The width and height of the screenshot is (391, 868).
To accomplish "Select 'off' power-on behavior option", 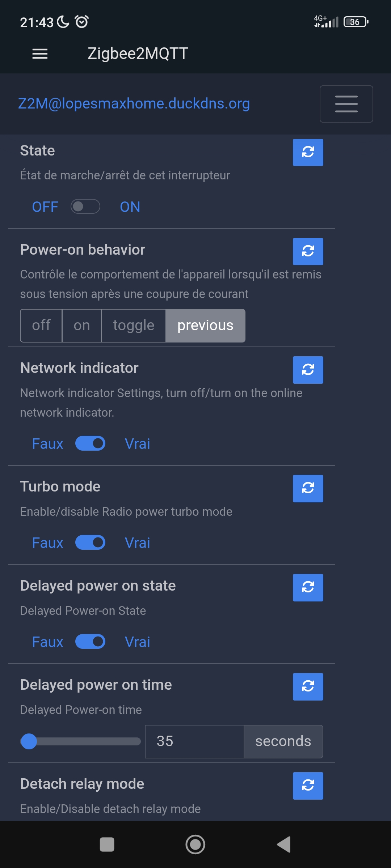I will (41, 325).
